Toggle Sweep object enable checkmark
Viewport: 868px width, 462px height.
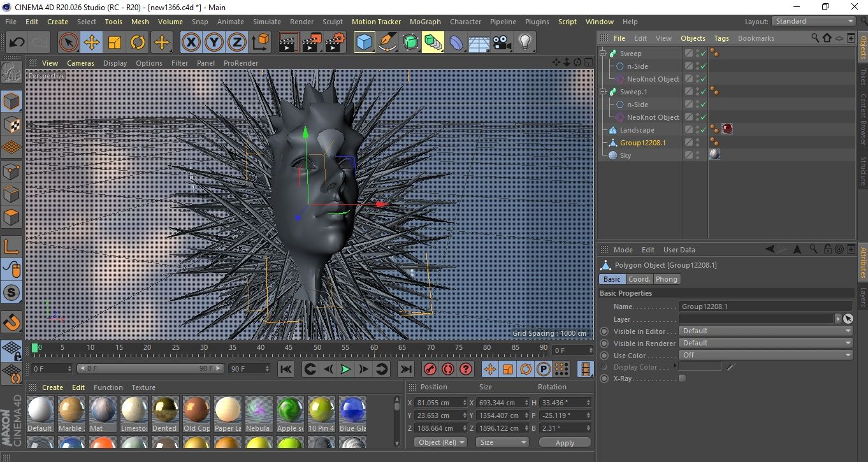[x=703, y=54]
